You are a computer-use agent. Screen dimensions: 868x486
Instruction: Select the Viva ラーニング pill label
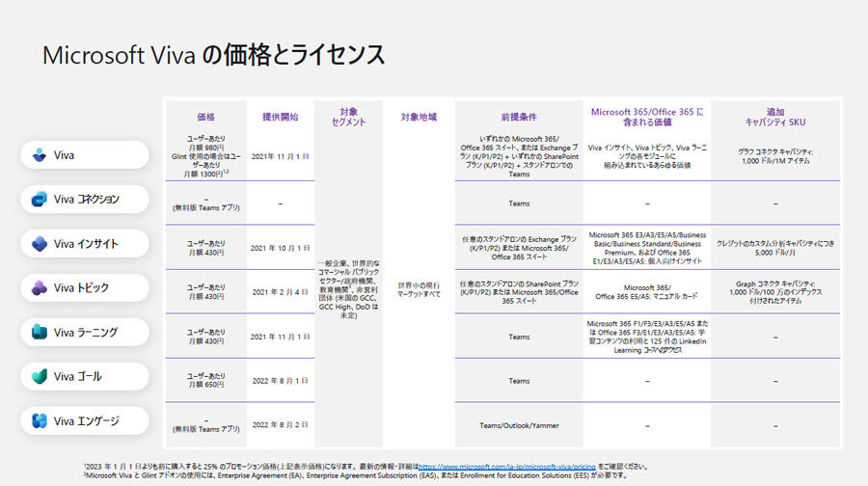[x=86, y=332]
